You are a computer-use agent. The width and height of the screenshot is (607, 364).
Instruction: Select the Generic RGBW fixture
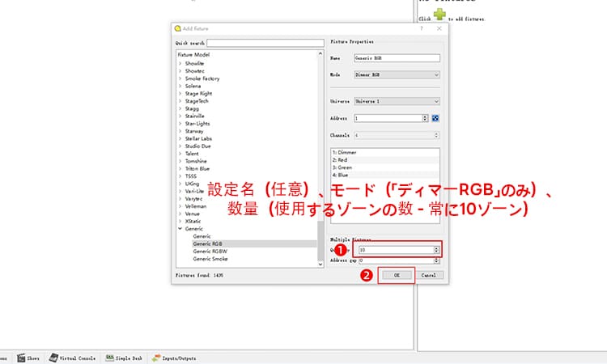click(x=210, y=252)
